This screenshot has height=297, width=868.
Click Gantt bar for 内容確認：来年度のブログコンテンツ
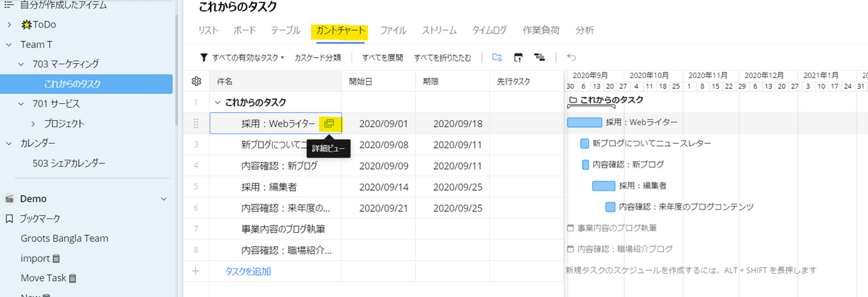click(x=610, y=207)
